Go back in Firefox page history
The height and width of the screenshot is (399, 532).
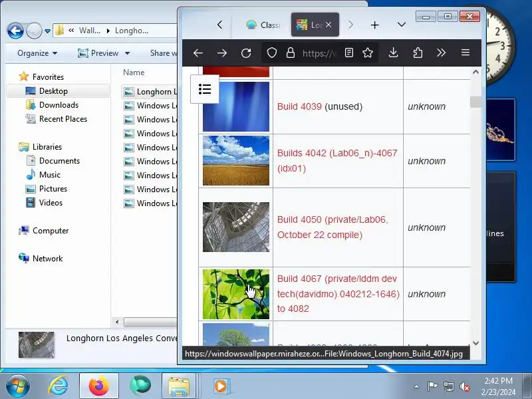pyautogui.click(x=198, y=53)
